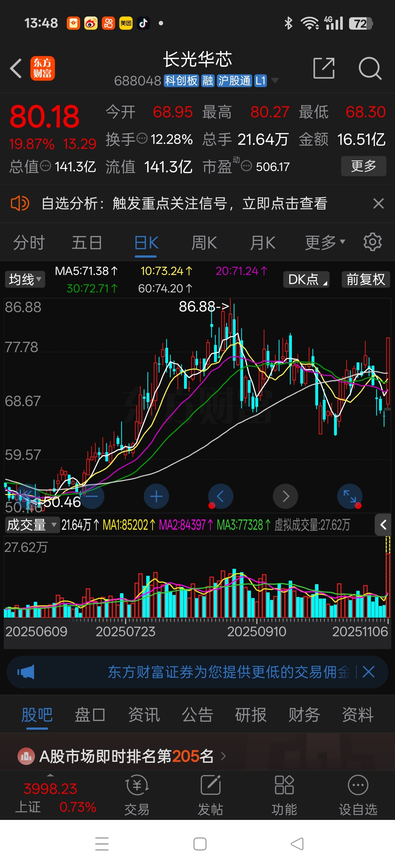The image size is (395, 868).
Task: Select the 周K tab
Action: coord(204,242)
